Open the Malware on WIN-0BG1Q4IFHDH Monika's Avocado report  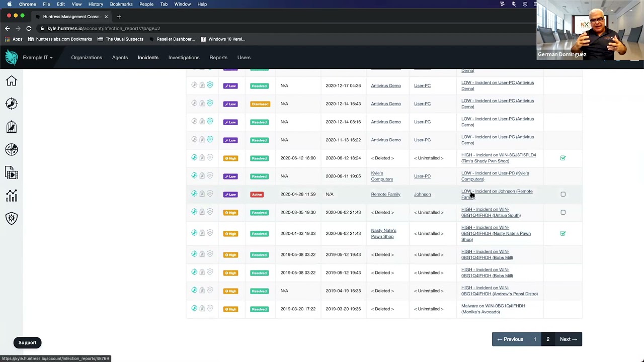(493, 309)
